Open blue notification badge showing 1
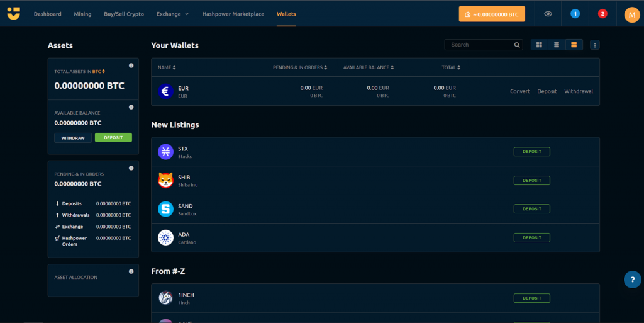 click(x=575, y=14)
